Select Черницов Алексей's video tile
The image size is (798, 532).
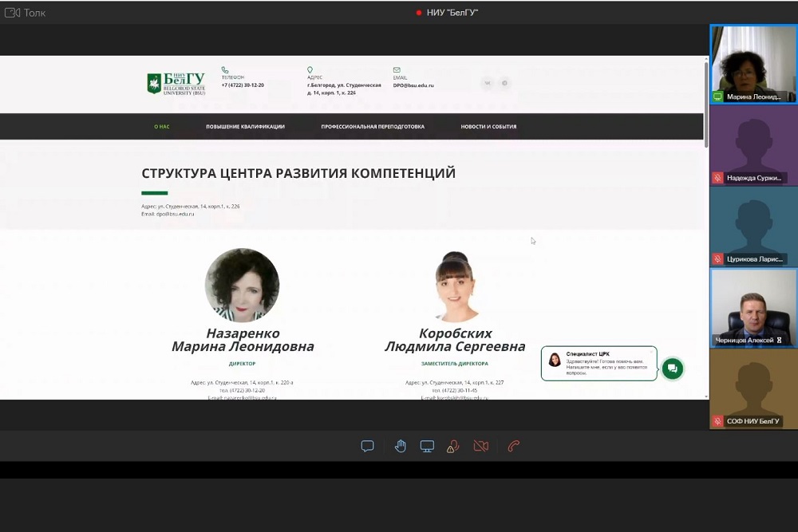pos(753,307)
